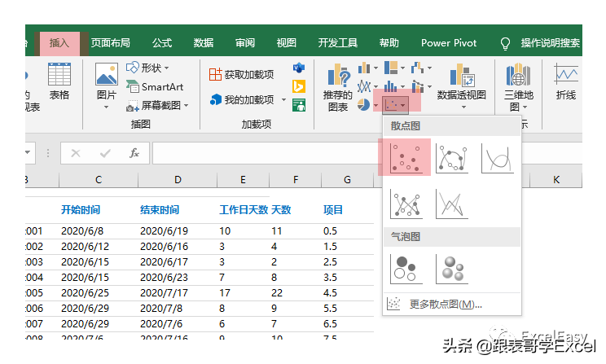The image size is (606, 364).
Task: Expand the 图片 dropdown arrow
Action: point(106,107)
